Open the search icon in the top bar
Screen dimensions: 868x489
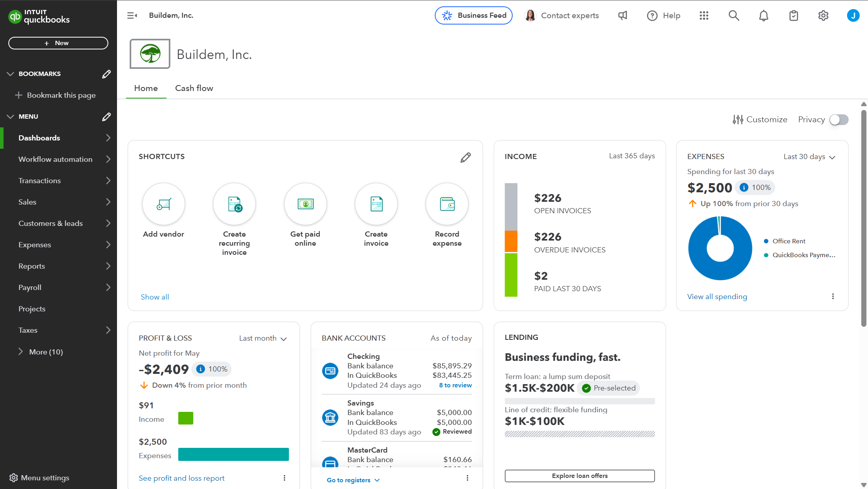(734, 15)
